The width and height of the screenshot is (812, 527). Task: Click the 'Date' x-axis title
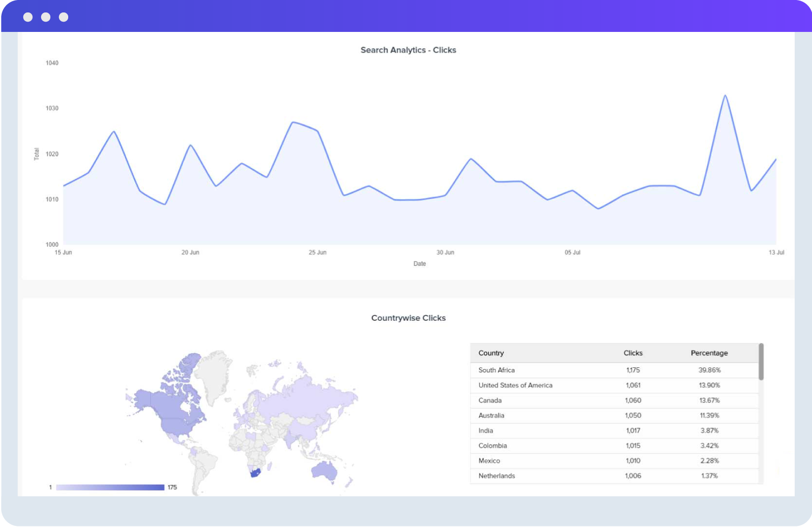point(420,264)
